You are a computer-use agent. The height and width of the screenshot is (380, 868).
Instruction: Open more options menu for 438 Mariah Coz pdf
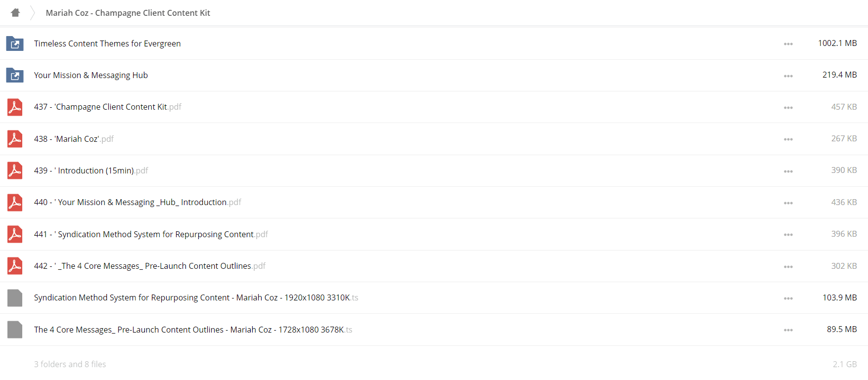(788, 139)
